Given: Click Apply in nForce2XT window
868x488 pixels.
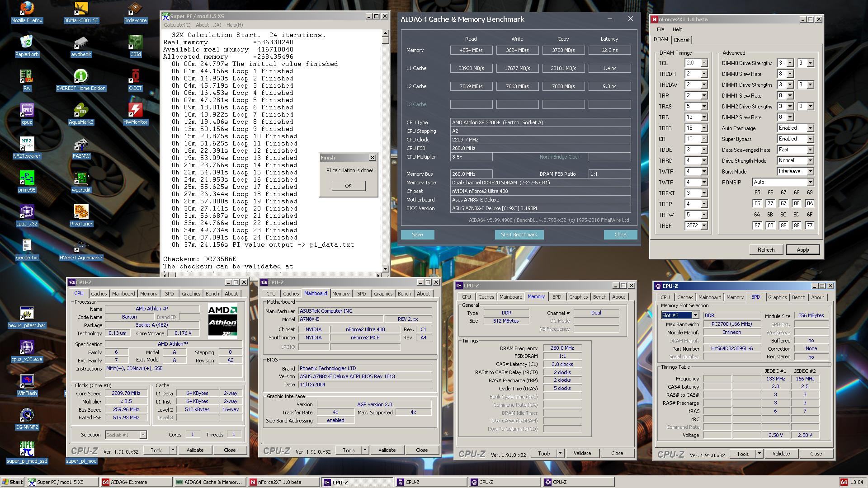Looking at the screenshot, I should (802, 249).
